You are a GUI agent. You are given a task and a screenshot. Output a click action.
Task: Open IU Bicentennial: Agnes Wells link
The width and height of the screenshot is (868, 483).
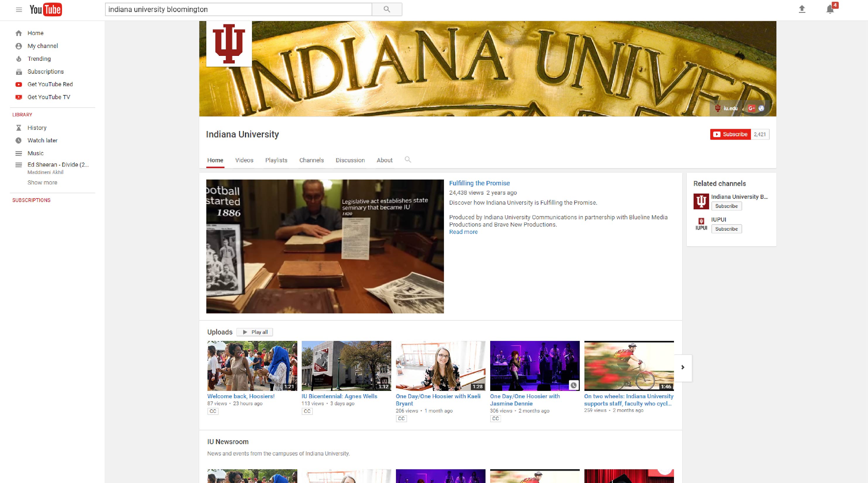tap(339, 396)
